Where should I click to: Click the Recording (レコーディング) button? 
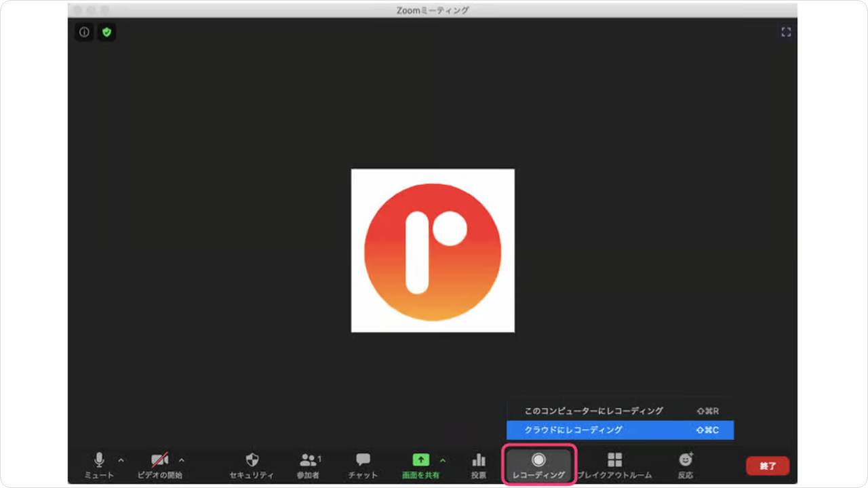538,465
